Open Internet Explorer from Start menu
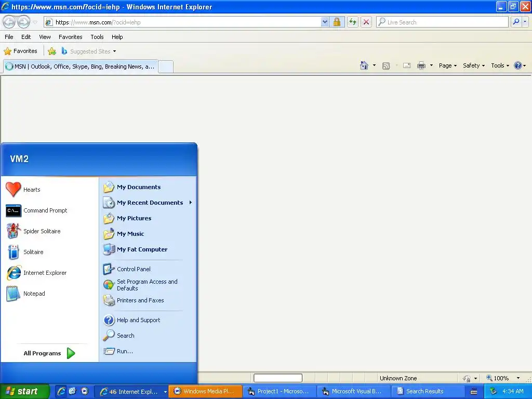The image size is (532, 399). pyautogui.click(x=50, y=273)
